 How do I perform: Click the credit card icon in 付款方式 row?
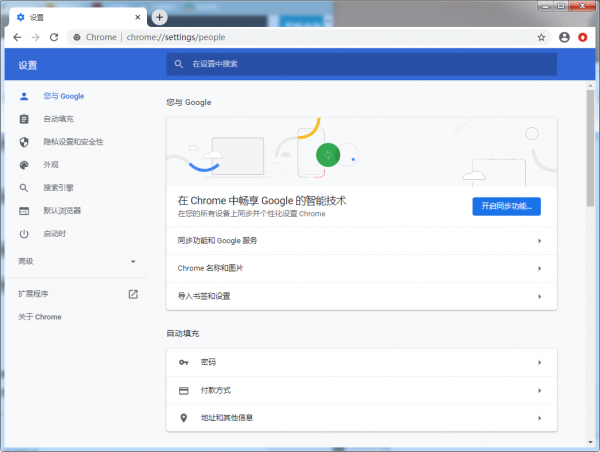pos(184,390)
